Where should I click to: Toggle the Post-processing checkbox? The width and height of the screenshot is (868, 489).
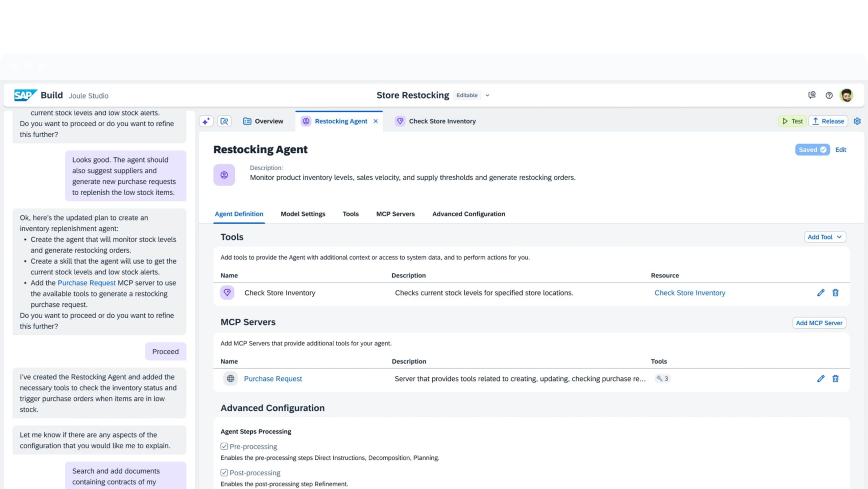[224, 473]
